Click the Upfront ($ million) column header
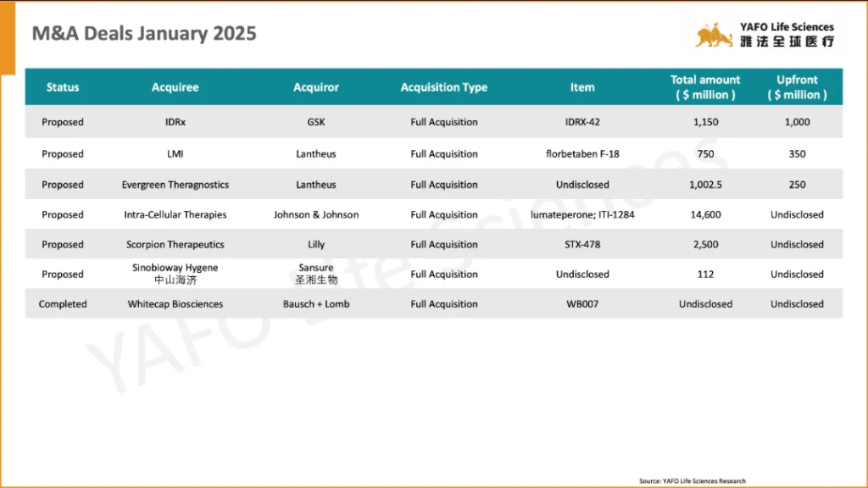This screenshot has width=868, height=488. coord(797,87)
